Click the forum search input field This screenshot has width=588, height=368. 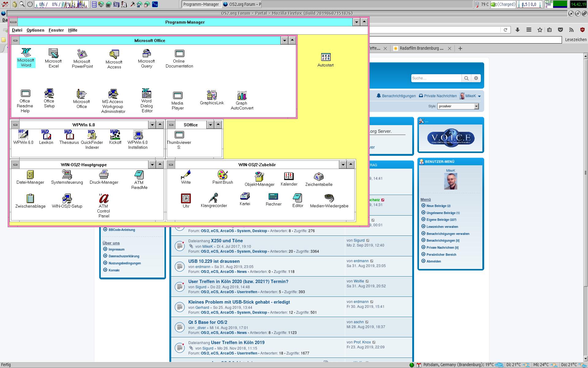coord(436,78)
